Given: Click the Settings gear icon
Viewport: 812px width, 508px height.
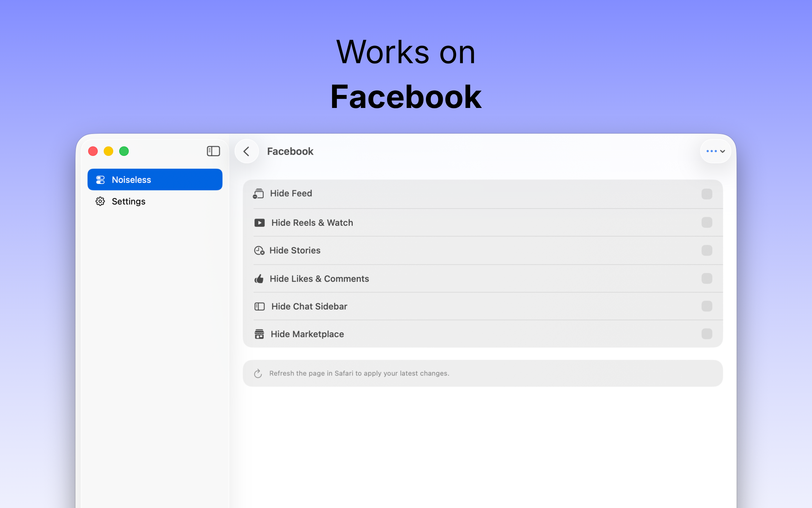Looking at the screenshot, I should click(100, 201).
